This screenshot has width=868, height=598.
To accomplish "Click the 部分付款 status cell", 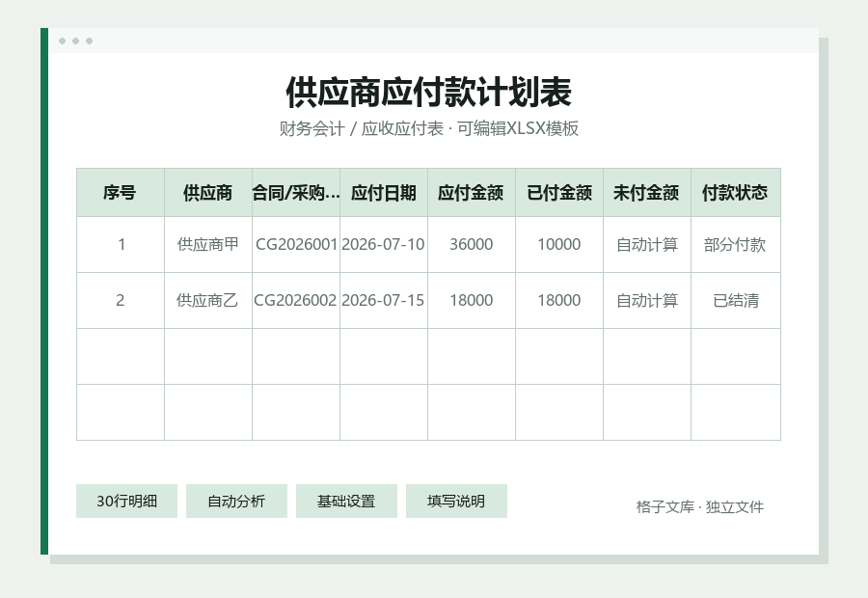I will point(736,245).
